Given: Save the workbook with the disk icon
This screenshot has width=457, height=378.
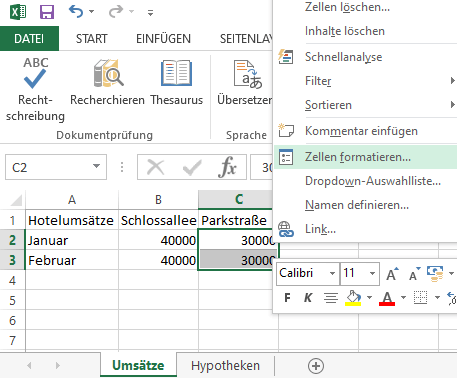Looking at the screenshot, I should (x=47, y=12).
